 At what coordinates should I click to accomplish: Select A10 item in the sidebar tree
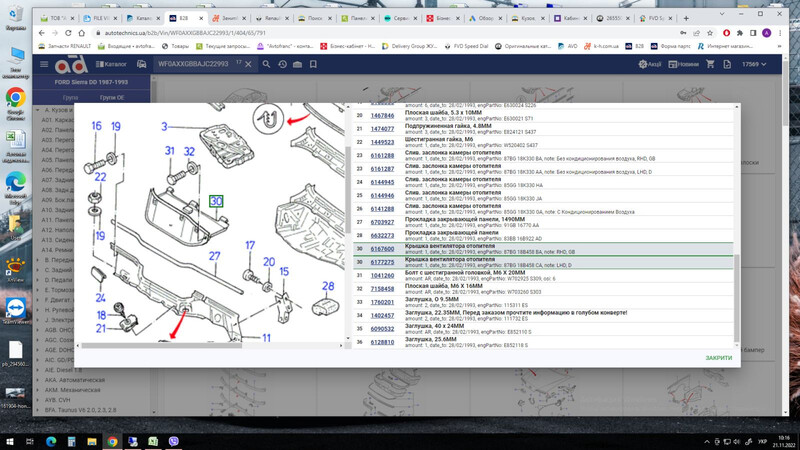point(58,210)
